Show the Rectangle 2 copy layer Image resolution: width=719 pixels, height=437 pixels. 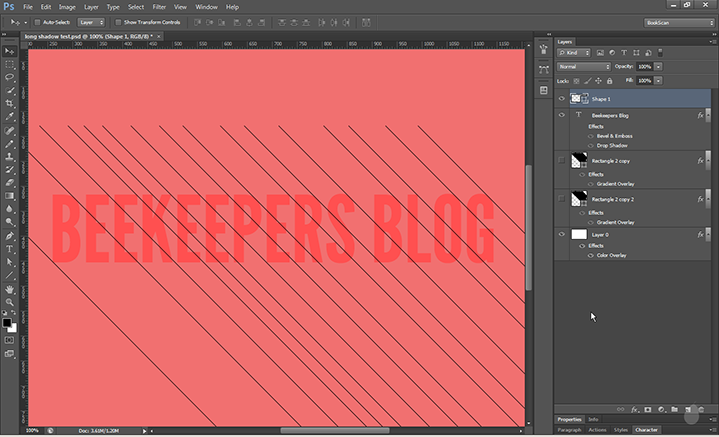tap(561, 160)
